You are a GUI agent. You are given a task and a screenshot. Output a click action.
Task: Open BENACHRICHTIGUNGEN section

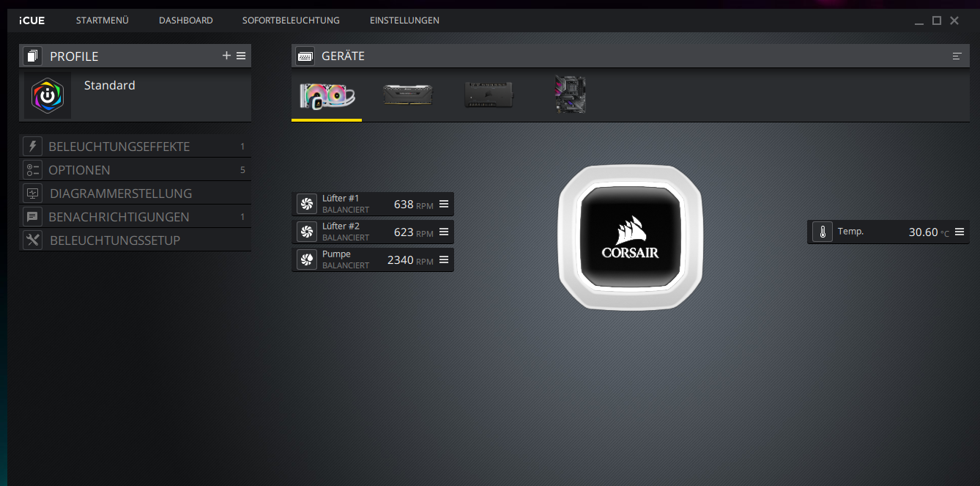[136, 217]
